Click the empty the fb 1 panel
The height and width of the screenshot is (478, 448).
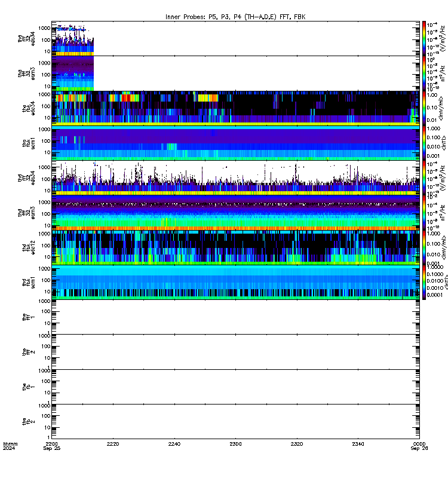coord(235,387)
